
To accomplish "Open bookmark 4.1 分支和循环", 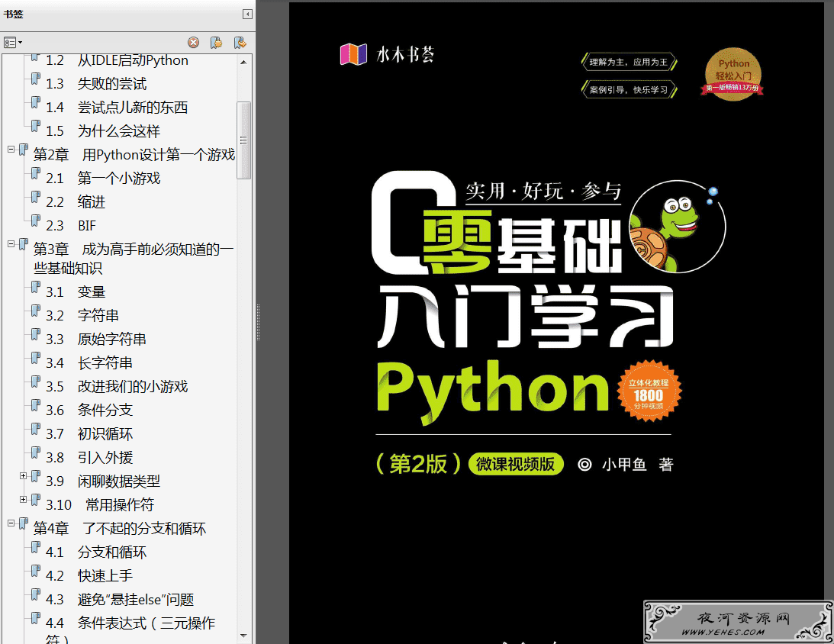I will (96, 552).
